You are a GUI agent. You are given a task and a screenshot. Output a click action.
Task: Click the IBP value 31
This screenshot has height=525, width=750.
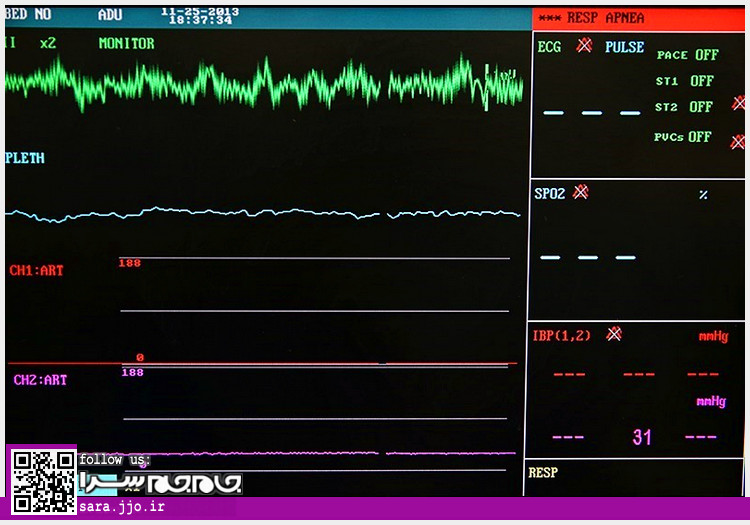tap(641, 437)
